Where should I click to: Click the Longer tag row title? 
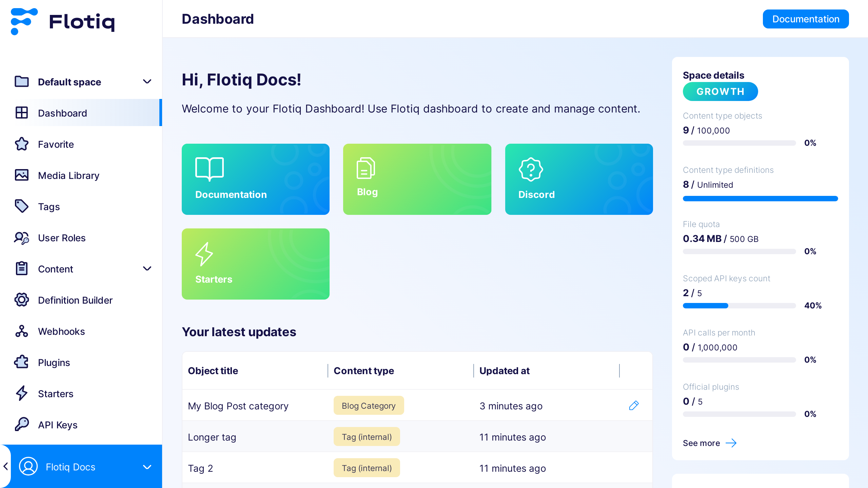pyautogui.click(x=212, y=437)
